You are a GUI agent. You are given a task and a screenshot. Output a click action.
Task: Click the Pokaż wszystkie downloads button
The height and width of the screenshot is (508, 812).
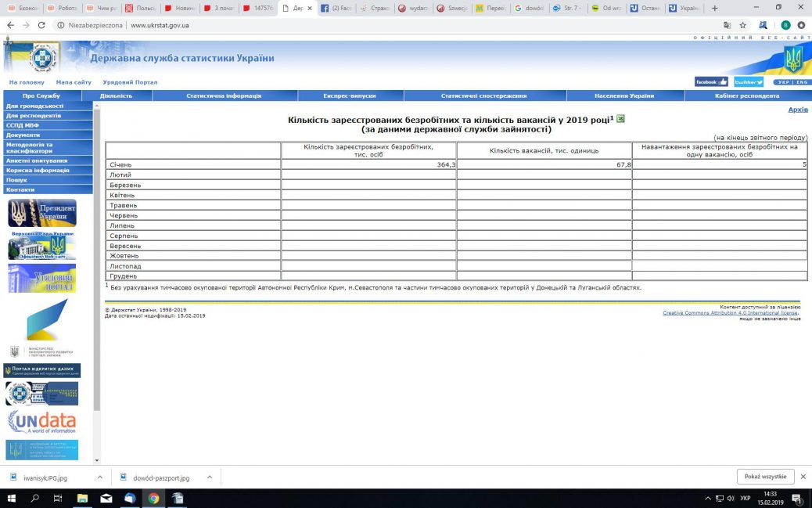pyautogui.click(x=765, y=477)
